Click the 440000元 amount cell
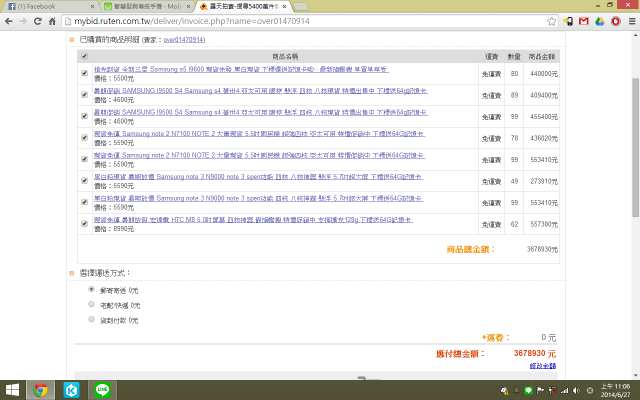 (x=544, y=74)
